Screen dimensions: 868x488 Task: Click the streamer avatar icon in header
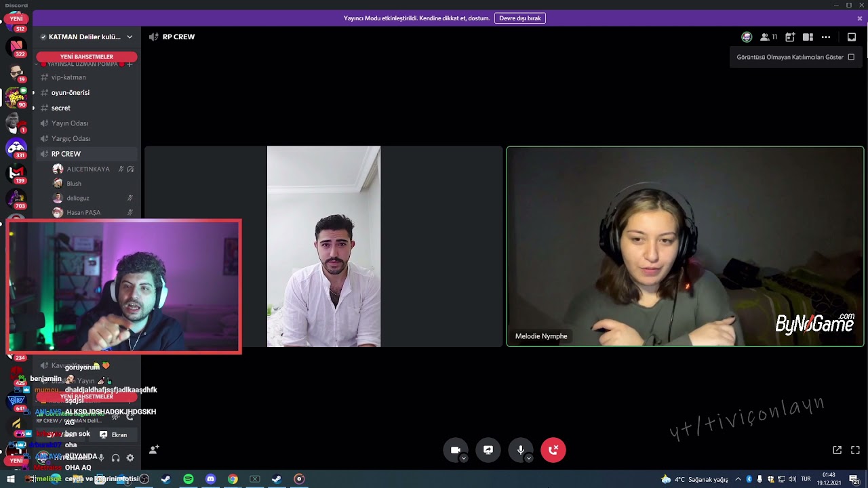pyautogui.click(x=747, y=37)
